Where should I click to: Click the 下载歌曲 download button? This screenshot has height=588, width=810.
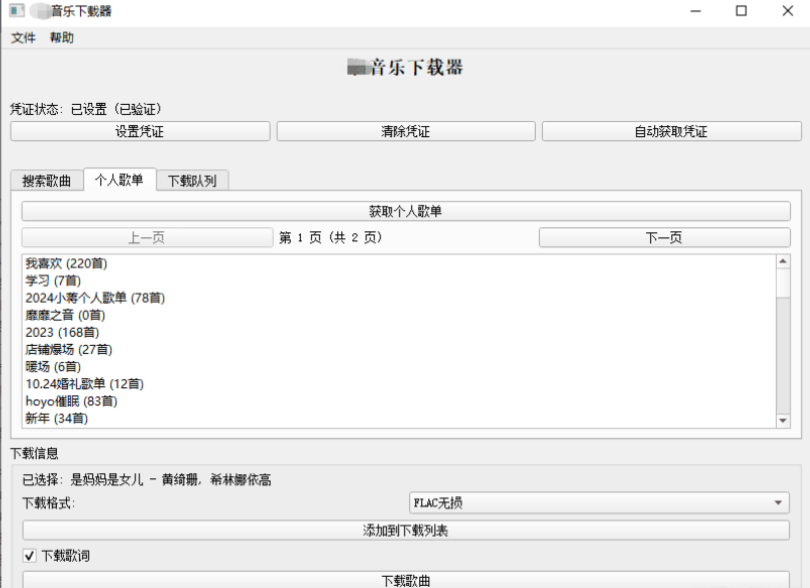(404, 580)
